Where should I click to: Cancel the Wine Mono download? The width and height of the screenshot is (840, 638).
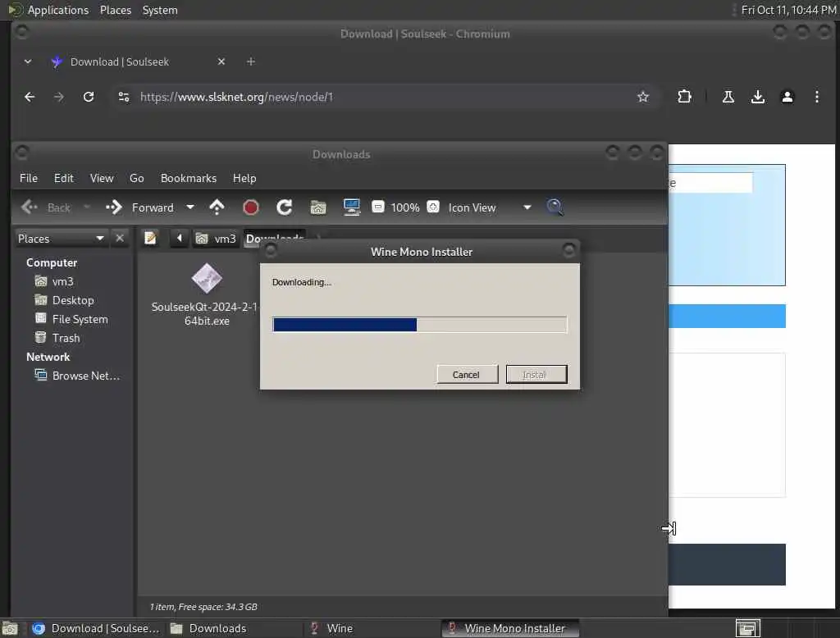click(x=467, y=375)
